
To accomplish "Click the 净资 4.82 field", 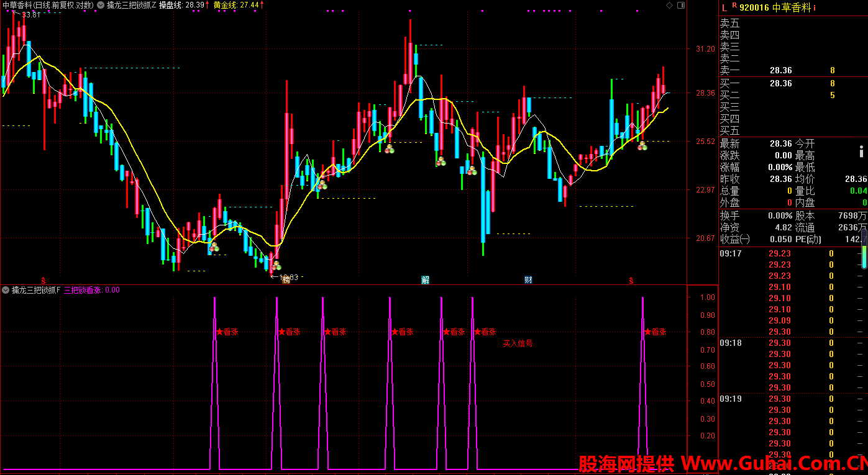I will 756,227.
